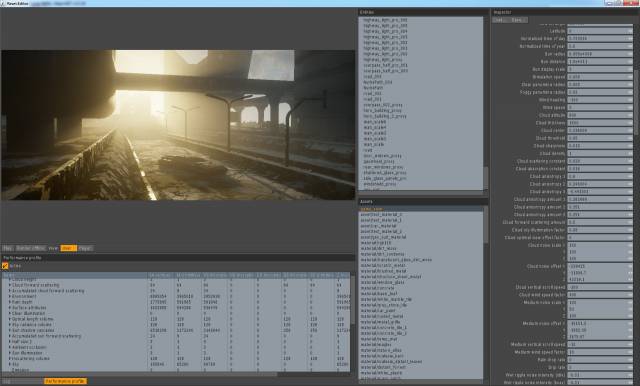Click the Play button below the viewport
The image size is (640, 386).
pyautogui.click(x=7, y=248)
